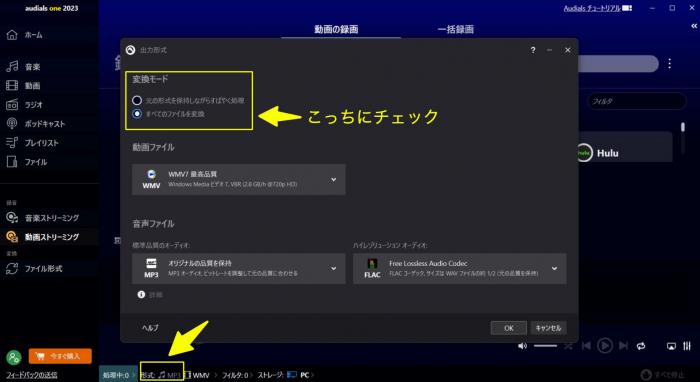The image size is (700, 382).
Task: Skip to previous track
Action: (586, 346)
